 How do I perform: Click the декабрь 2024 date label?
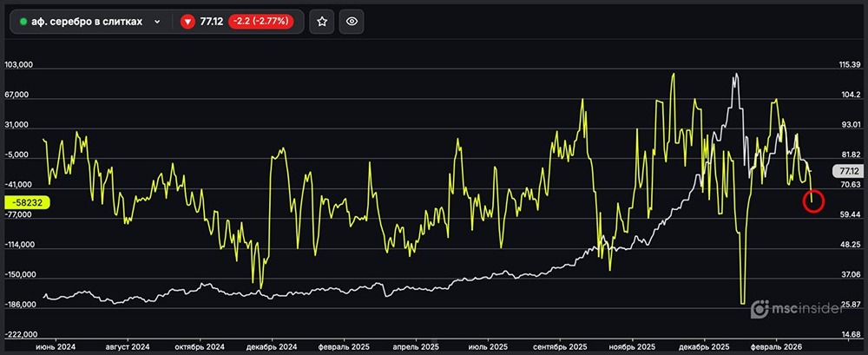click(x=273, y=347)
